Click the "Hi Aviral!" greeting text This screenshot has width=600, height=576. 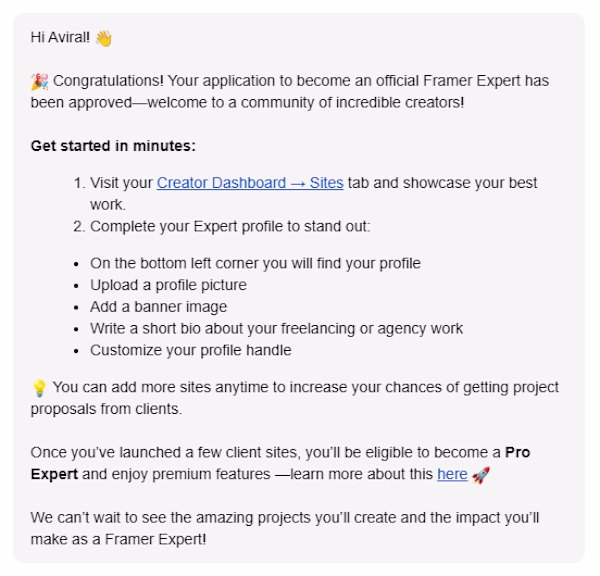point(61,39)
